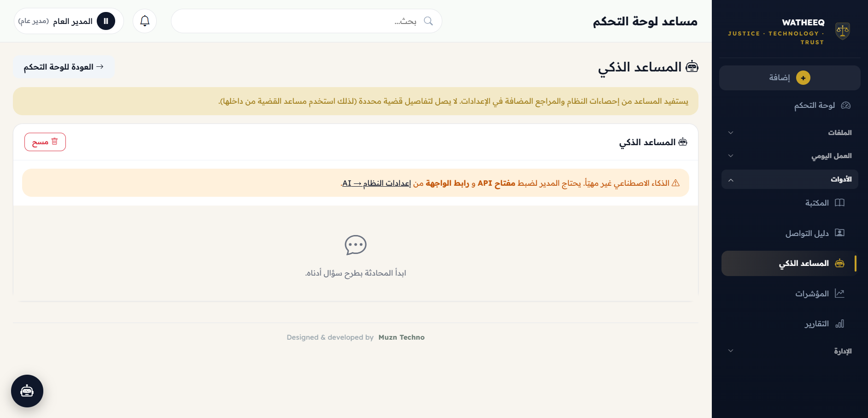Expand the الملفات sidebar section
This screenshot has height=418, width=868.
click(790, 133)
